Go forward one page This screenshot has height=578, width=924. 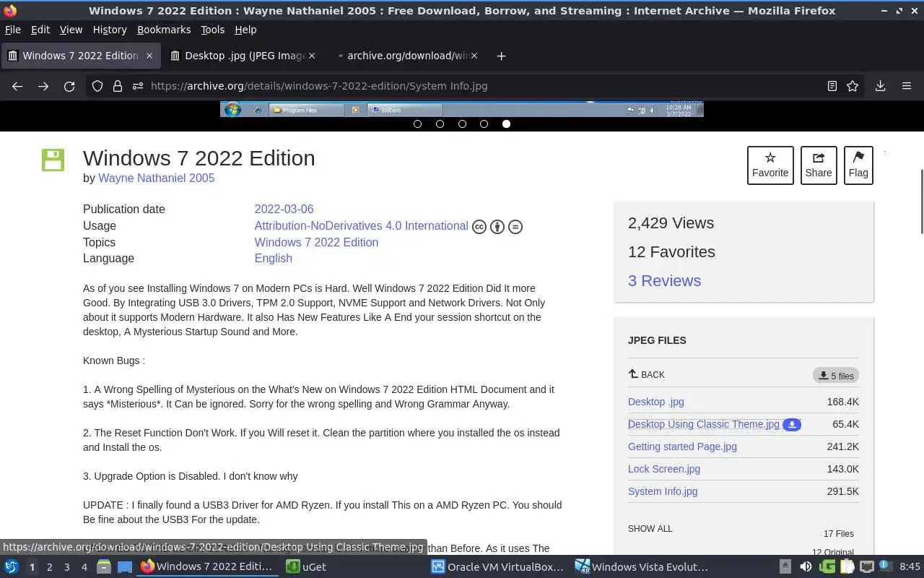(x=43, y=86)
